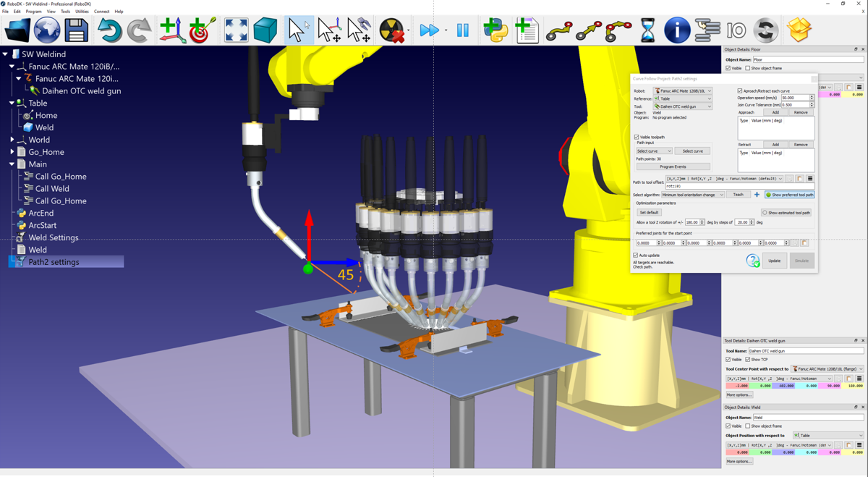Image resolution: width=868 pixels, height=477 pixels.
Task: Insert a show message instruction
Action: (677, 30)
